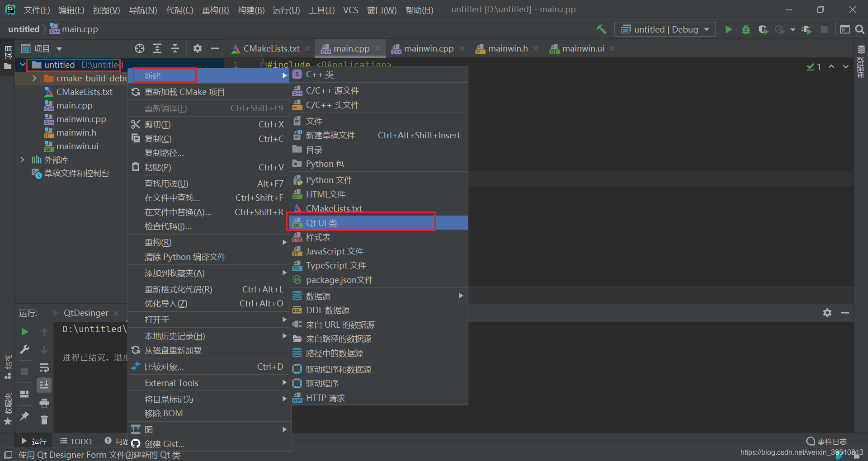Image resolution: width=868 pixels, height=461 pixels.
Task: Expand 将目录标记为 submenu
Action: (209, 399)
